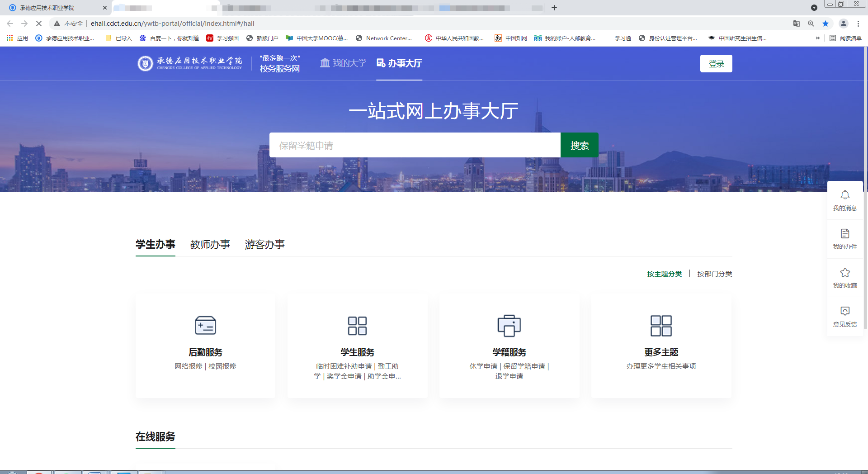
Task: Switch to the 教师办事 tab
Action: 210,245
